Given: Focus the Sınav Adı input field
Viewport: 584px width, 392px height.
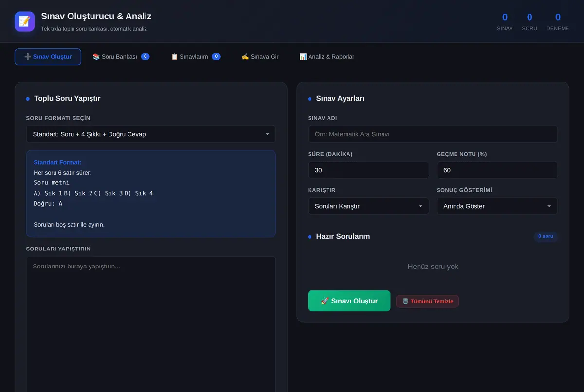Looking at the screenshot, I should click(x=433, y=134).
